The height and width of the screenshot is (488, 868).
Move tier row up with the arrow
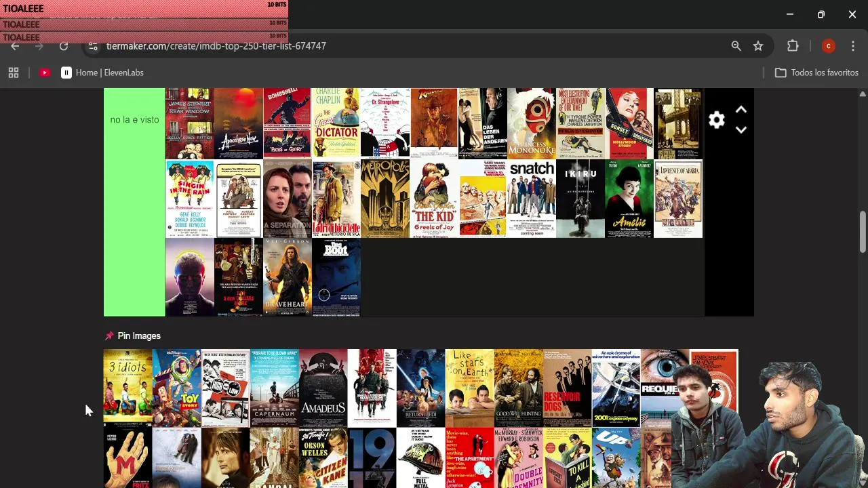741,110
